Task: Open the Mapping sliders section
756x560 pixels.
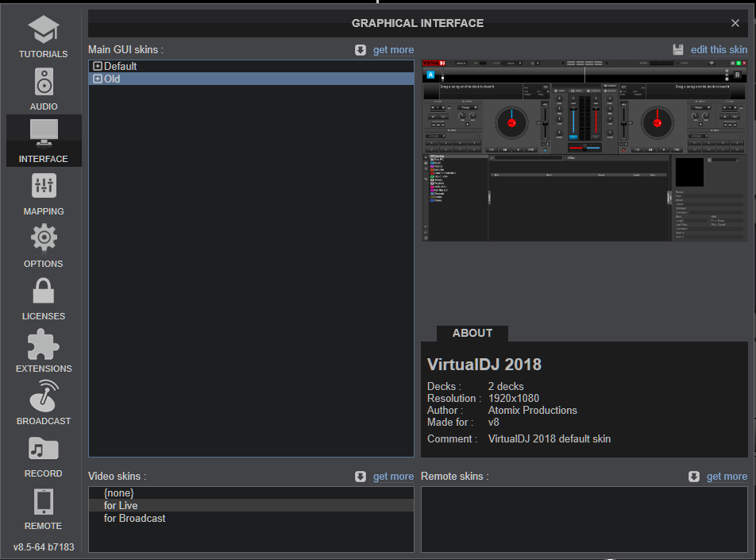Action: click(x=44, y=194)
